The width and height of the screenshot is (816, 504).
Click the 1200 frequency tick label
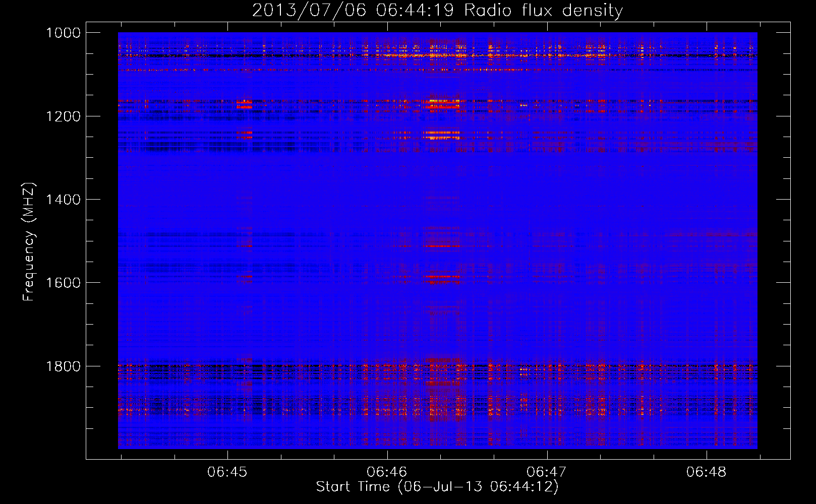click(63, 116)
